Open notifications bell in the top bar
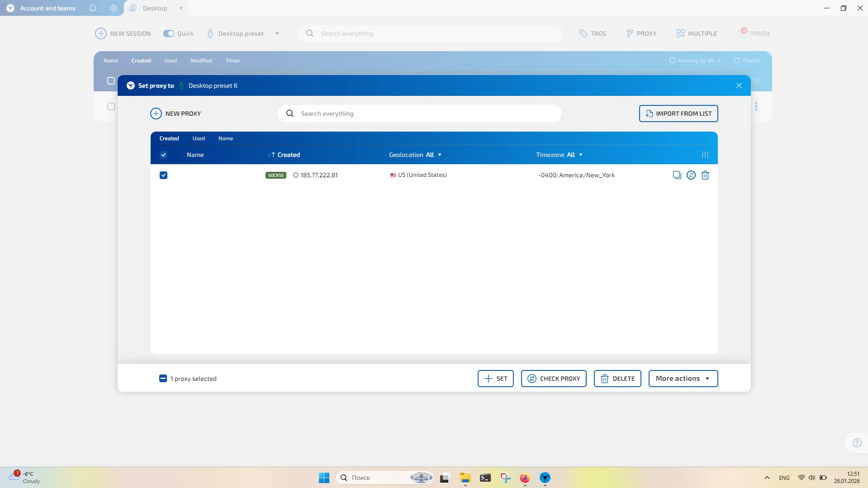 coord(93,8)
